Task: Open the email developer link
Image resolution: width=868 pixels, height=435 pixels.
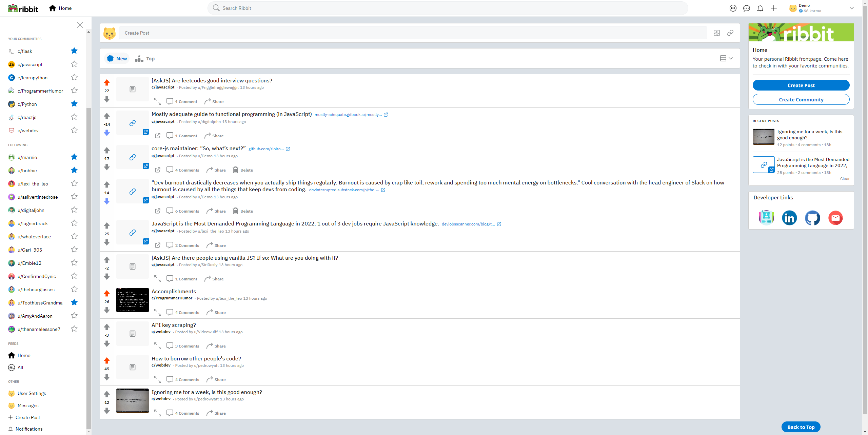Action: (x=835, y=218)
